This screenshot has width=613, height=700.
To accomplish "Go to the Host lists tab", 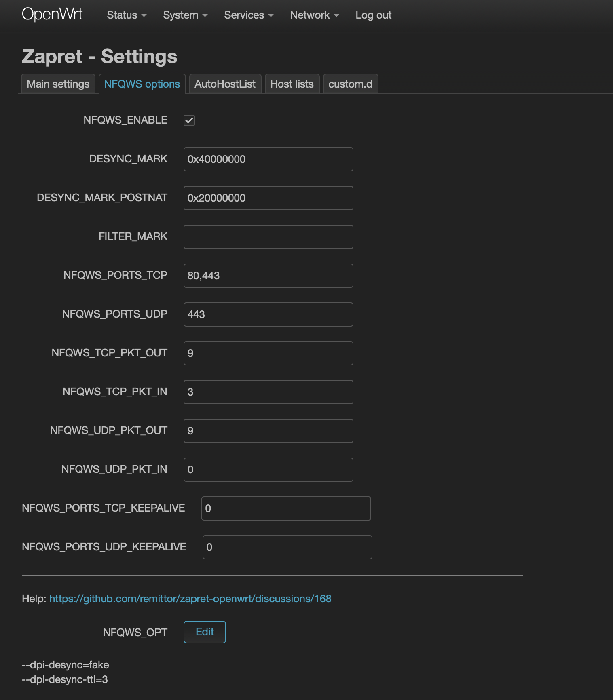I will point(292,84).
